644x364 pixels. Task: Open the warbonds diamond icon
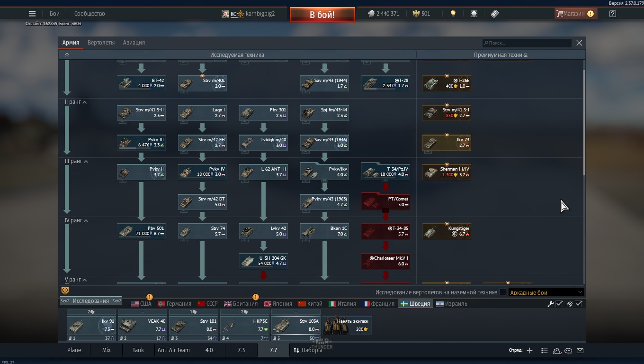point(474,14)
